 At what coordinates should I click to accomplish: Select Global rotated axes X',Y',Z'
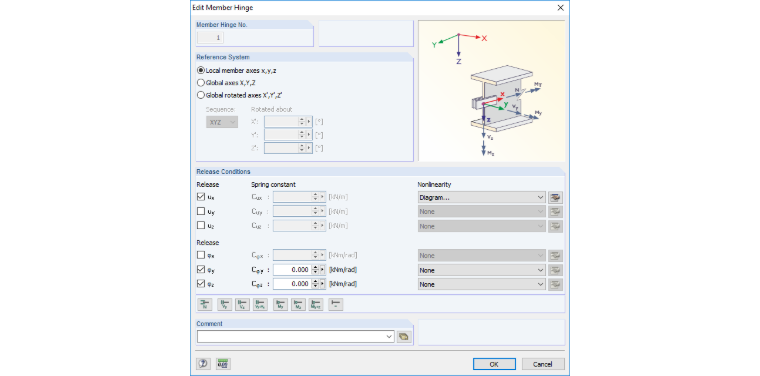click(238, 95)
